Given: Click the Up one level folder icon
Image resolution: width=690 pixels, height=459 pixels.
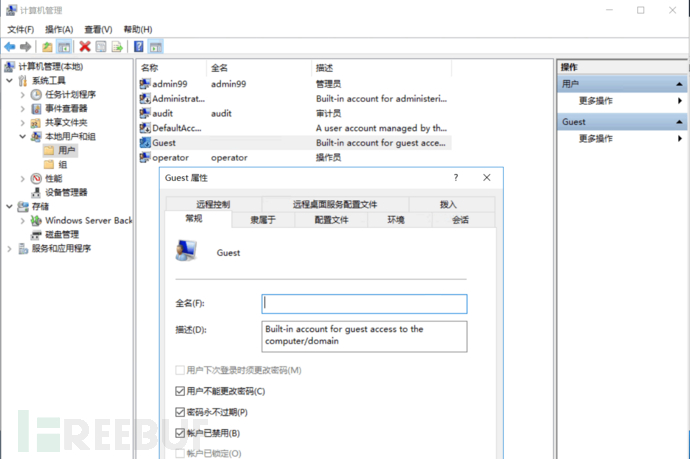Looking at the screenshot, I should tap(47, 47).
